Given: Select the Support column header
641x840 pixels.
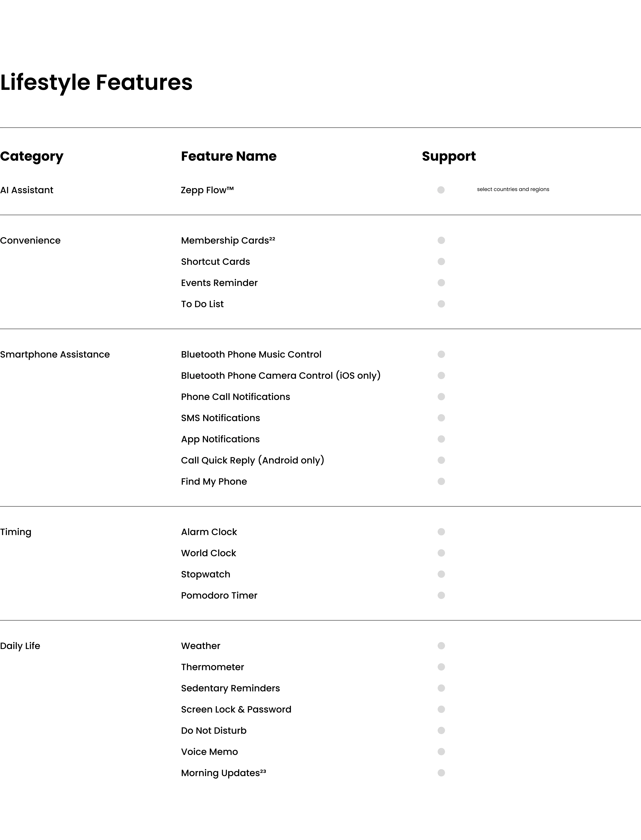Looking at the screenshot, I should [449, 156].
